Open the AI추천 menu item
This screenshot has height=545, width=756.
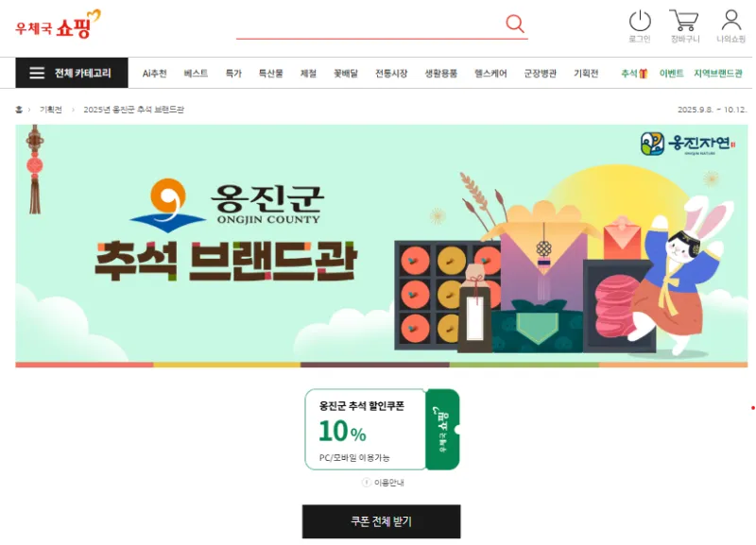tap(154, 74)
